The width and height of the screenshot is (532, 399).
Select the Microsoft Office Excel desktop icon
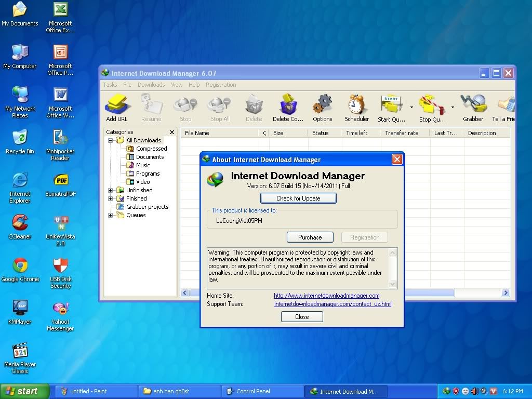(60, 17)
